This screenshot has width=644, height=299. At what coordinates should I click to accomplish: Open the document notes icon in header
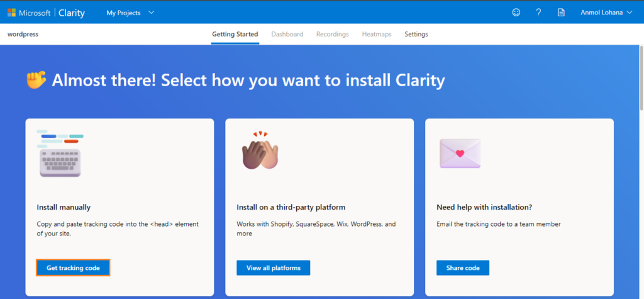(561, 13)
